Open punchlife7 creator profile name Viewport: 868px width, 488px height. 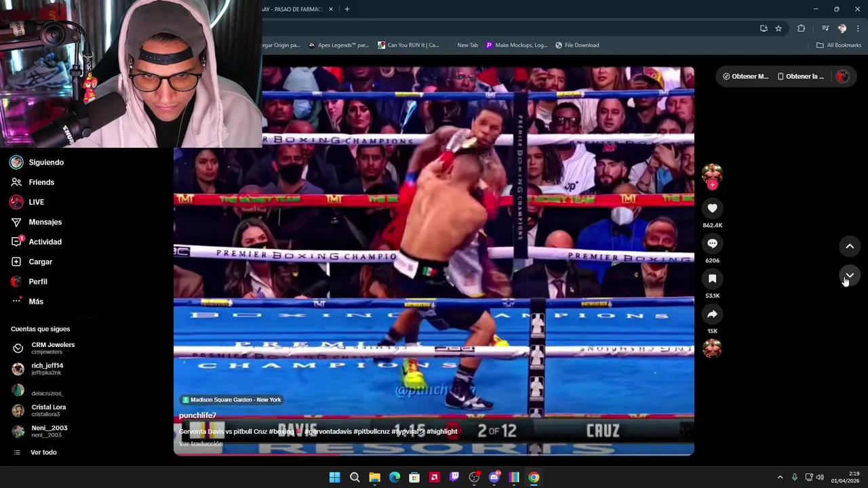[197, 415]
